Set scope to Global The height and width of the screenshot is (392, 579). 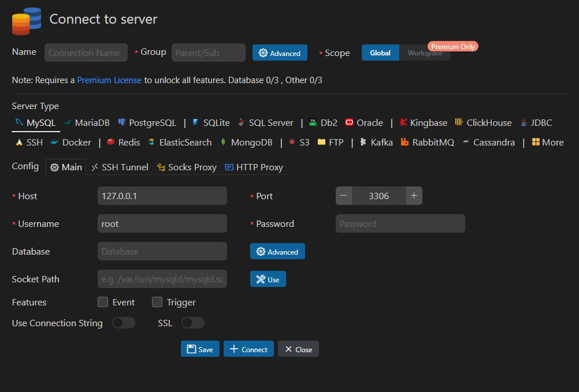(x=380, y=53)
